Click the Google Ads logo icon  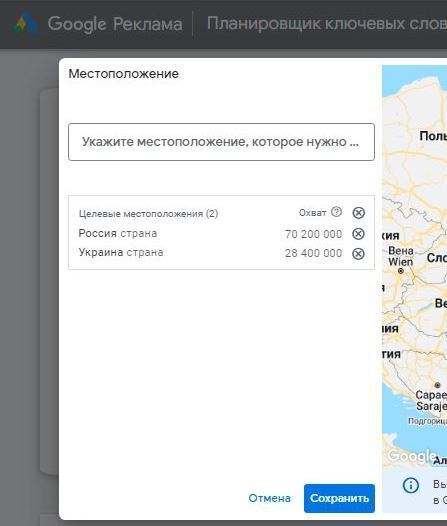tap(26, 24)
